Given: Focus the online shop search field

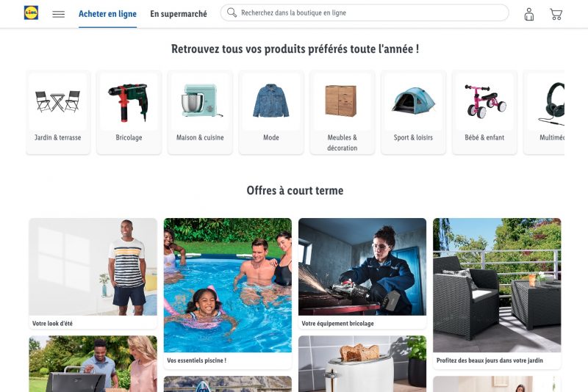Looking at the screenshot, I should point(365,12).
